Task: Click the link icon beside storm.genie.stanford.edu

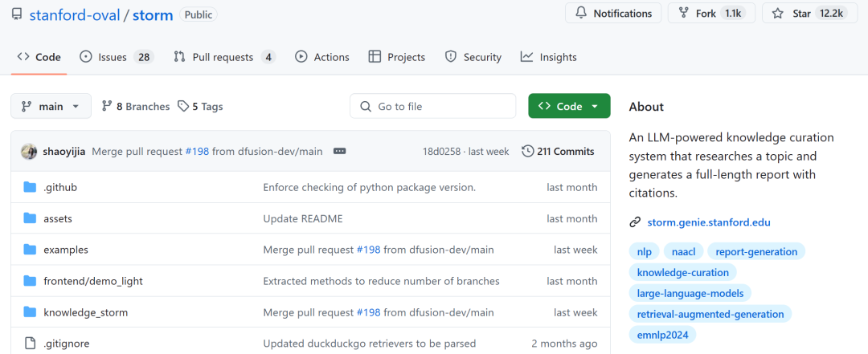Action: pyautogui.click(x=635, y=222)
